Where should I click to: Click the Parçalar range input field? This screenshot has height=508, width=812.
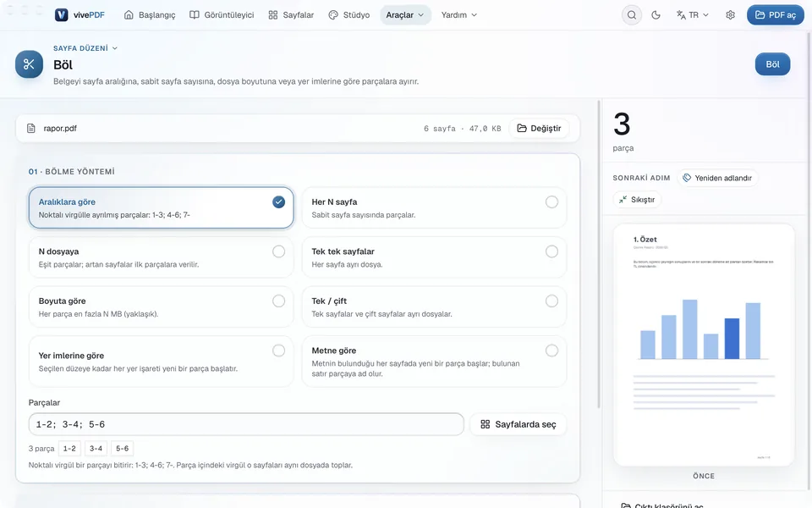(x=246, y=424)
